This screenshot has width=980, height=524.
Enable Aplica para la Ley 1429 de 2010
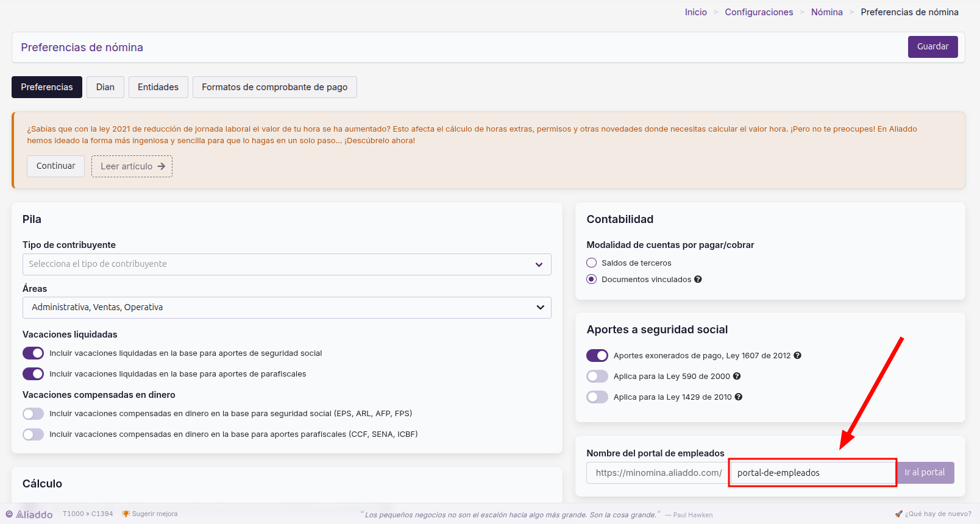597,397
